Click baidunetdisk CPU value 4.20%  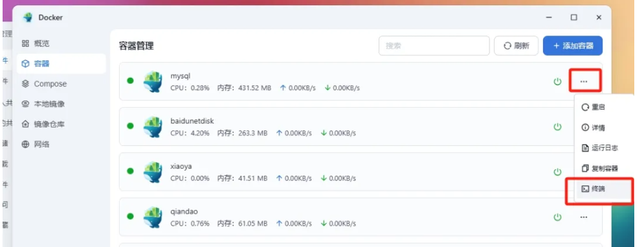coord(200,134)
